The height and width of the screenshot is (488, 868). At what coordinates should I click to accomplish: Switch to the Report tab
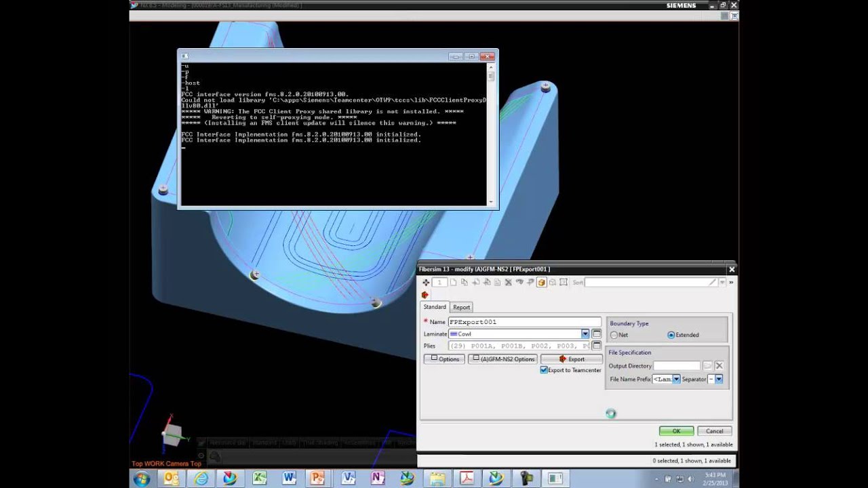point(461,307)
